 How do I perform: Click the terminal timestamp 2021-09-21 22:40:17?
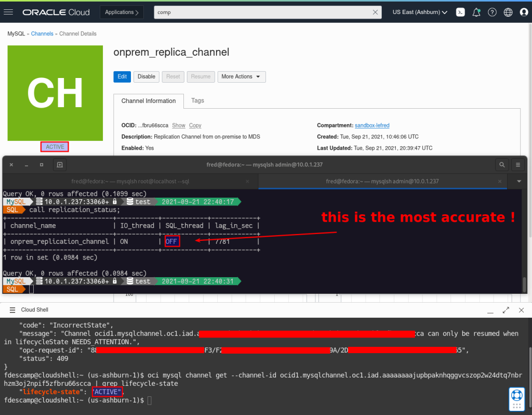pyautogui.click(x=198, y=202)
